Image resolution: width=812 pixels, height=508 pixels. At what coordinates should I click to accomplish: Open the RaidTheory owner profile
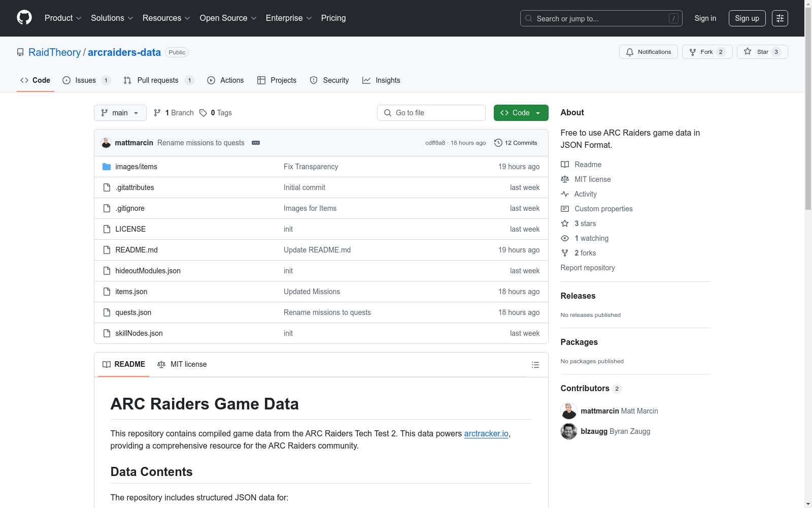[54, 52]
